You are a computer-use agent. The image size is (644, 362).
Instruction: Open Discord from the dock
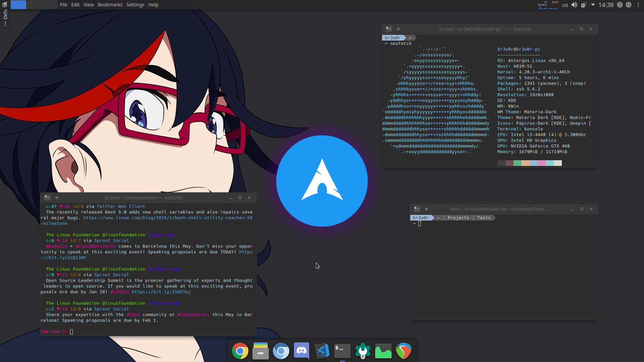302,351
